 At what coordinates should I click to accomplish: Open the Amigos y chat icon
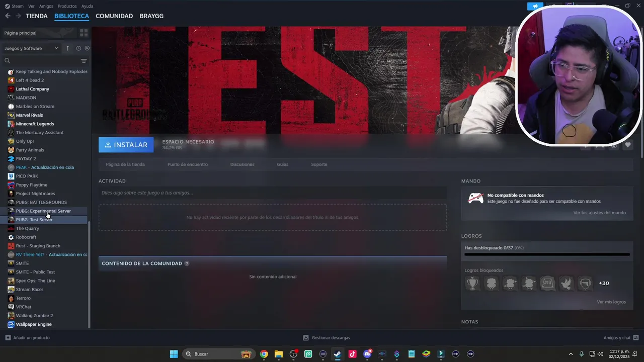point(636,338)
